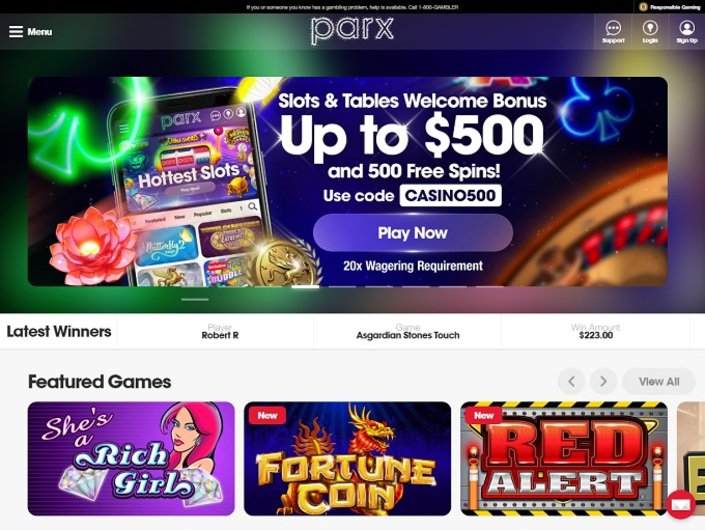Screen dimensions: 705x530
Task: Show previous featured games with left arrow
Action: click(571, 382)
